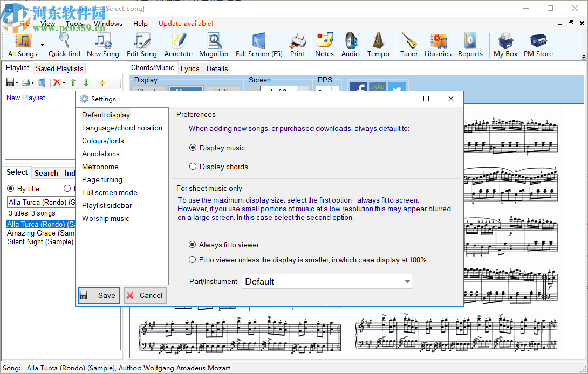Click the Facebook share icon
The width and height of the screenshot is (588, 374).
click(358, 87)
